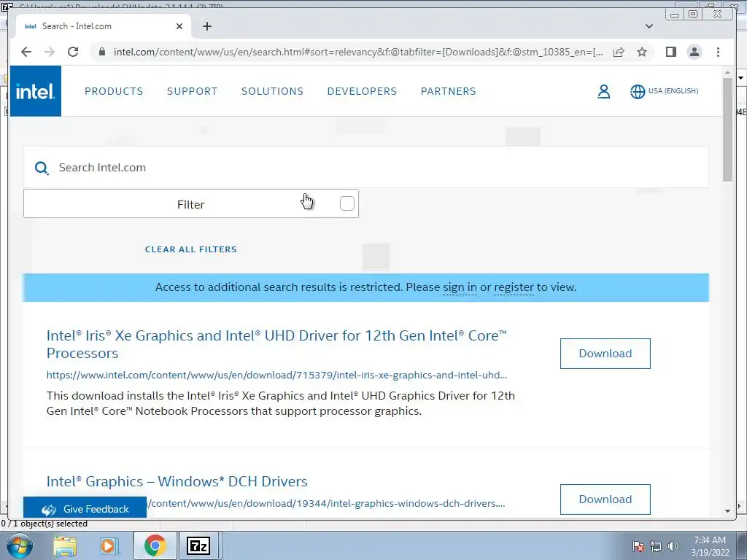The height and width of the screenshot is (560, 747).
Task: Click USA (ENGLISH) language text
Action: coord(673,91)
